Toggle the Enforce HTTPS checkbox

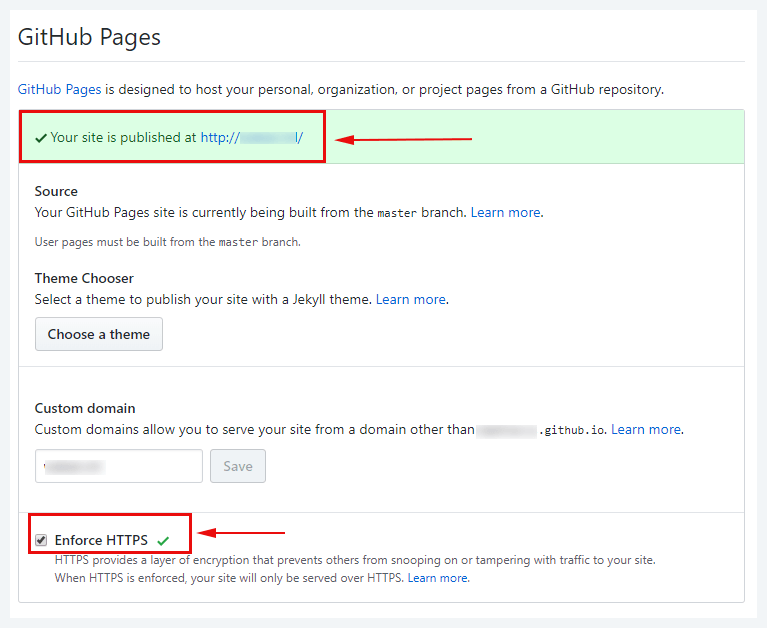point(41,540)
